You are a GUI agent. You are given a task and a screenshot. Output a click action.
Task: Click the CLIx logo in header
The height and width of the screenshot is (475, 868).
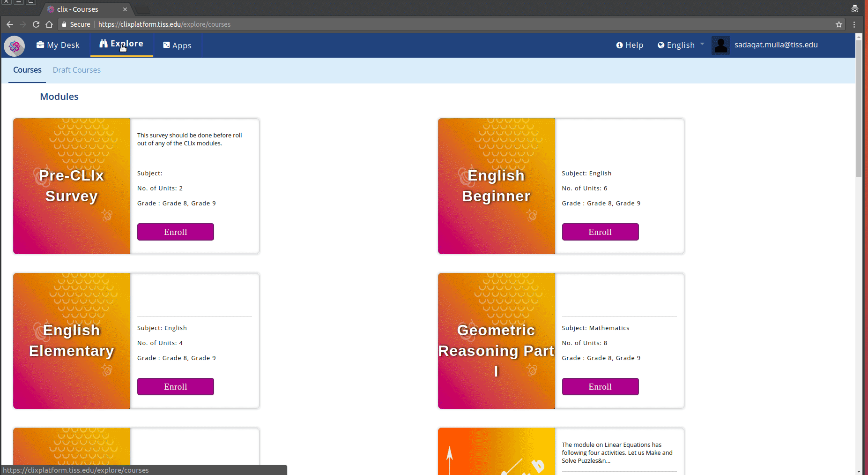[15, 46]
